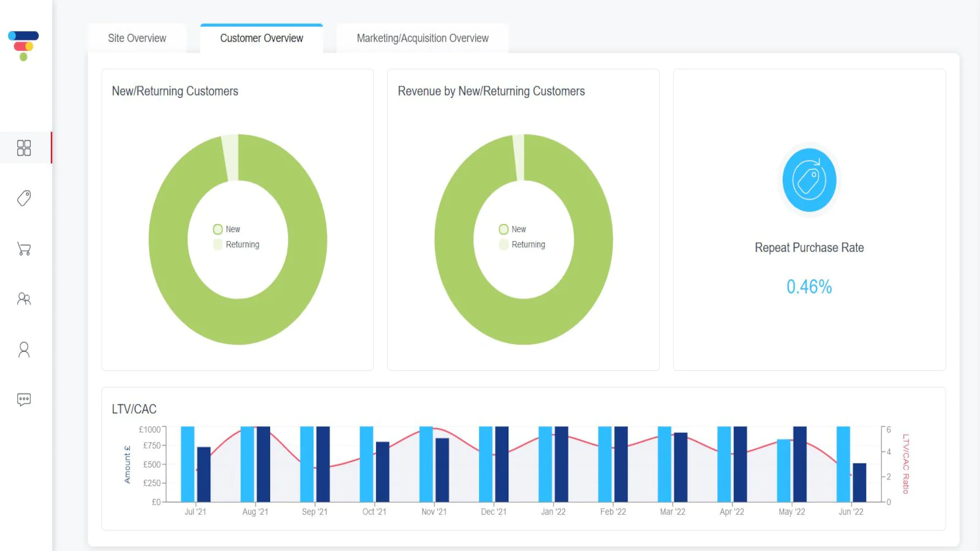
Task: Click the app logo at top left
Action: coord(23,46)
